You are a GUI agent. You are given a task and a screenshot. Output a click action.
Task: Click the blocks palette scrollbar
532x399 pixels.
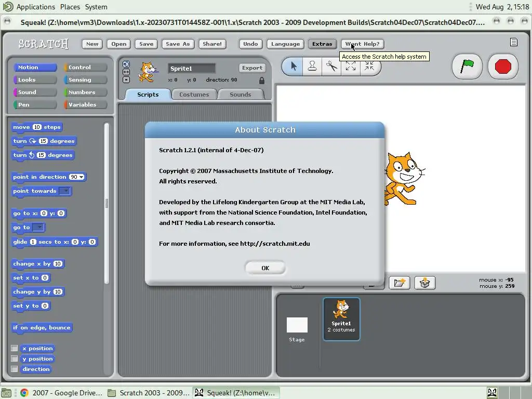click(x=107, y=203)
